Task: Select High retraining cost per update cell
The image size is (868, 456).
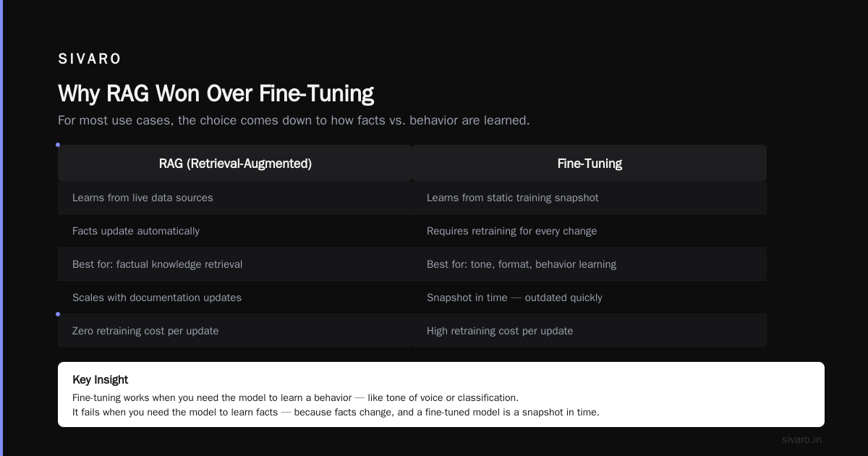Action: [x=590, y=331]
